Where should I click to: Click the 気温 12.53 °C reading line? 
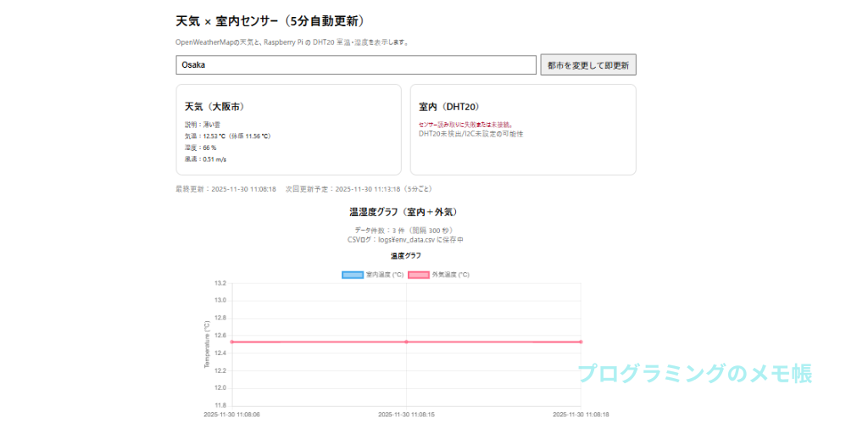click(227, 136)
